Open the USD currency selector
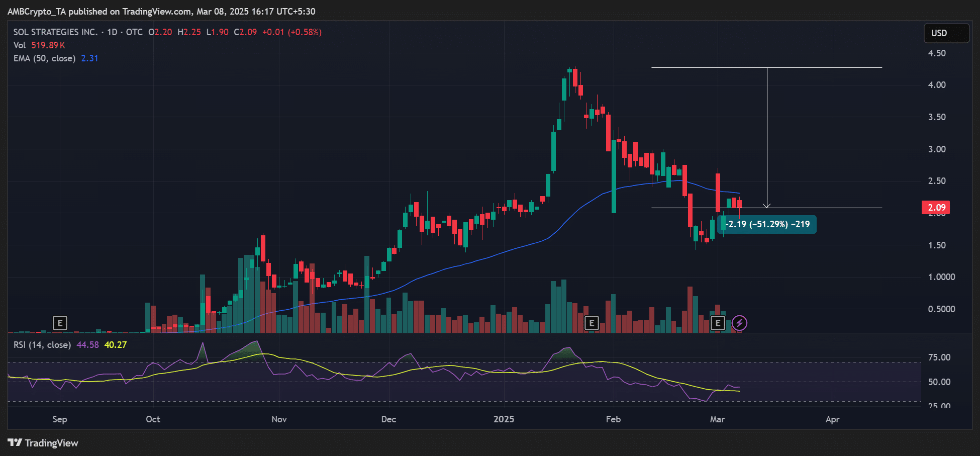980x456 pixels. point(946,33)
